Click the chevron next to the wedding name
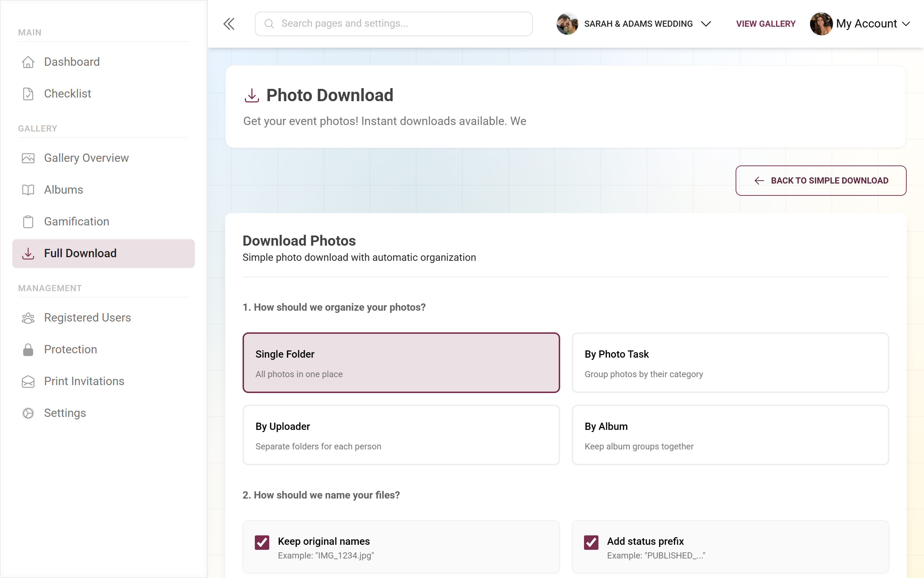Image resolution: width=924 pixels, height=578 pixels. click(x=706, y=24)
